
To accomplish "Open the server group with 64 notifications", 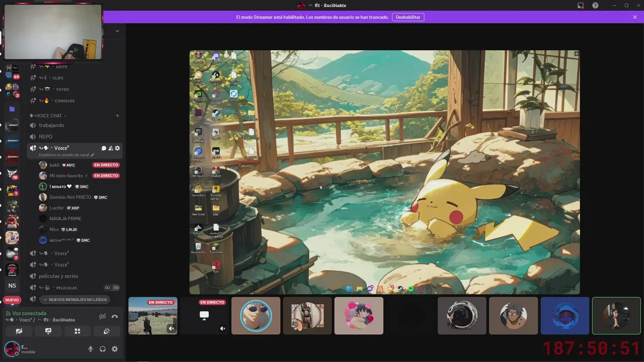I will pos(12,72).
